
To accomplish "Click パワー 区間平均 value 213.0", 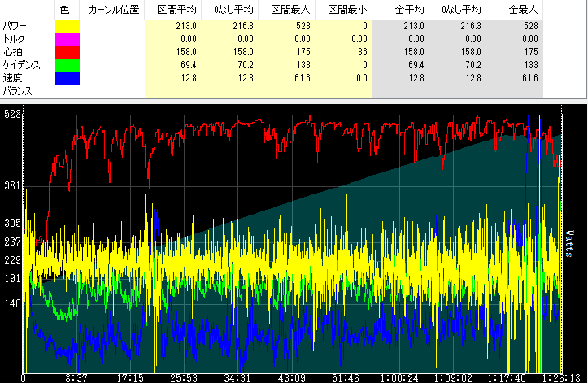I will pyautogui.click(x=186, y=26).
